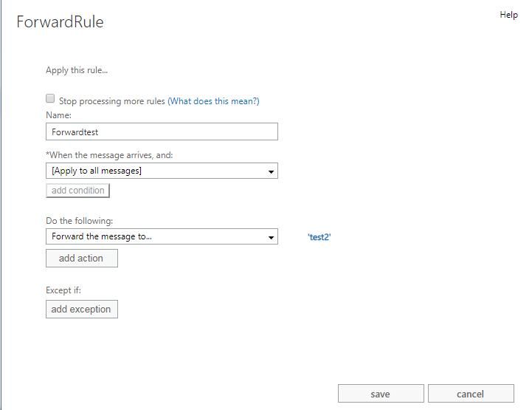This screenshot has height=410, width=532.
Task: Expand the arrow of 'Apply to all messages' dropdown
Action: (271, 171)
